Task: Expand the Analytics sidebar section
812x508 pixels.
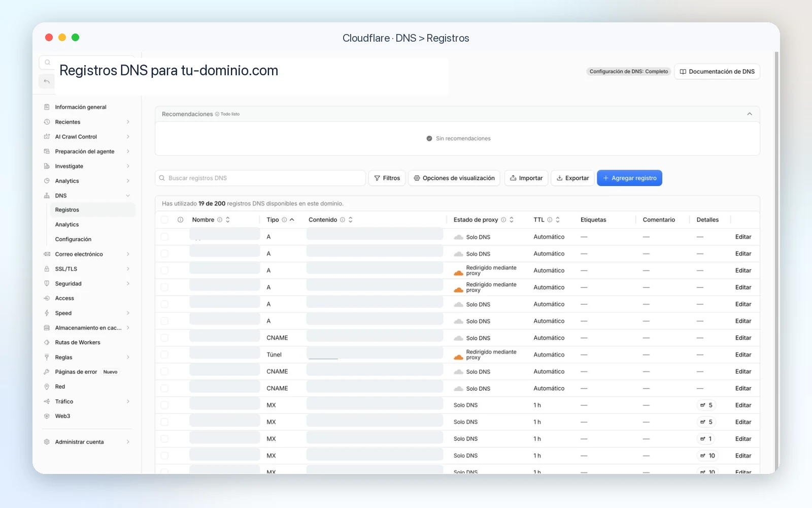Action: (128, 181)
